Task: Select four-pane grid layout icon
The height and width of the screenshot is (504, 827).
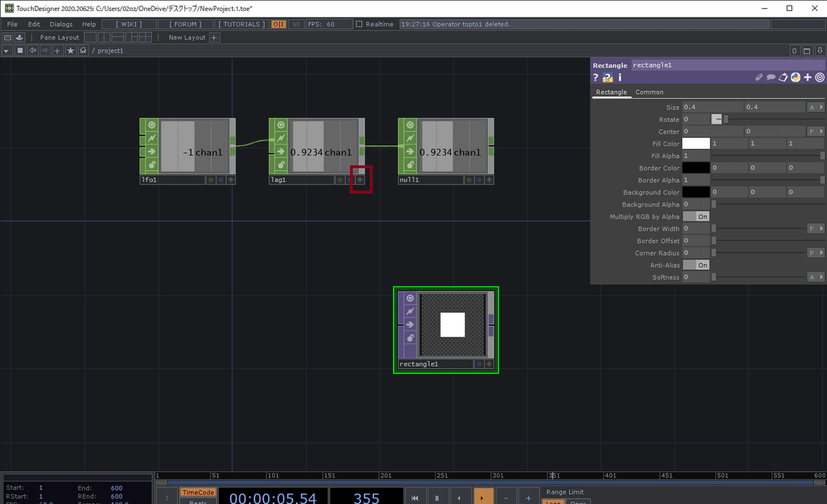Action: [145, 37]
